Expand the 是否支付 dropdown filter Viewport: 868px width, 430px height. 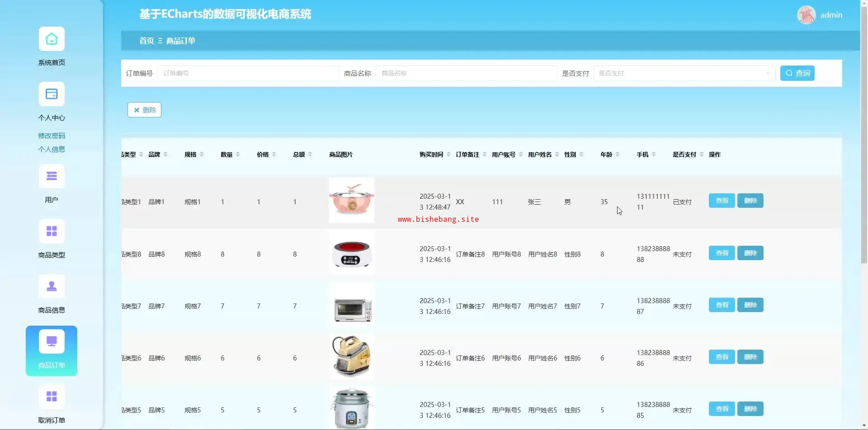click(x=684, y=73)
